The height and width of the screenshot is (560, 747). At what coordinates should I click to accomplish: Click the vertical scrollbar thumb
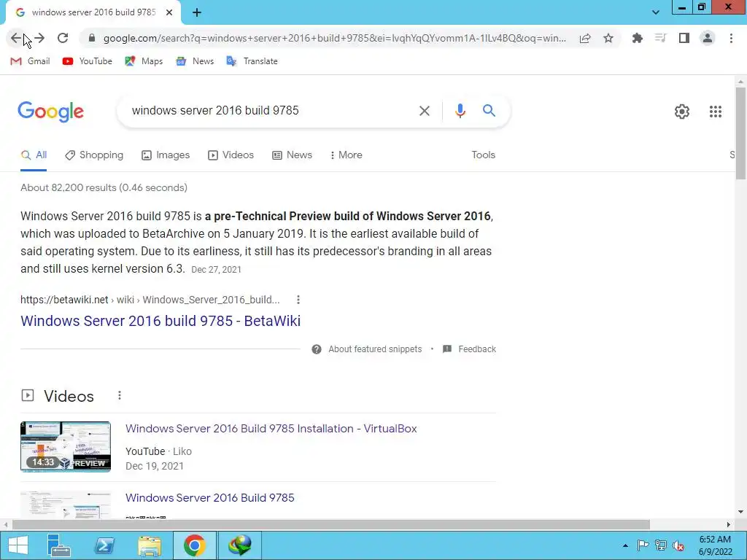coord(740,134)
